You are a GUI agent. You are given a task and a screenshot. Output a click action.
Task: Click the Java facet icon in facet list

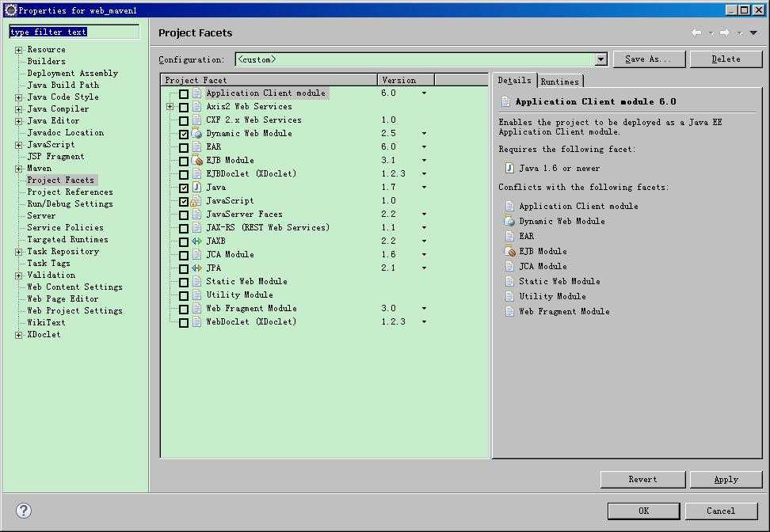(196, 187)
